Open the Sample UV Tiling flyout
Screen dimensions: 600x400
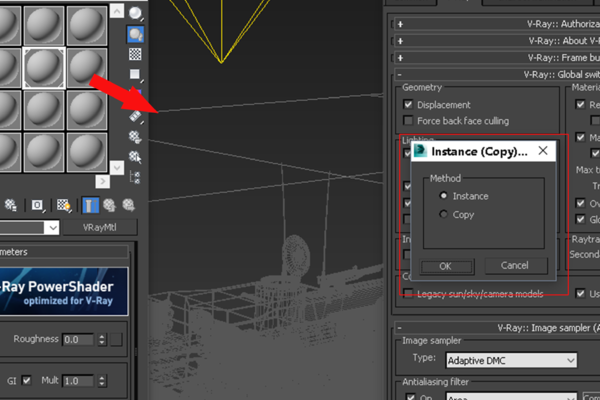click(135, 74)
